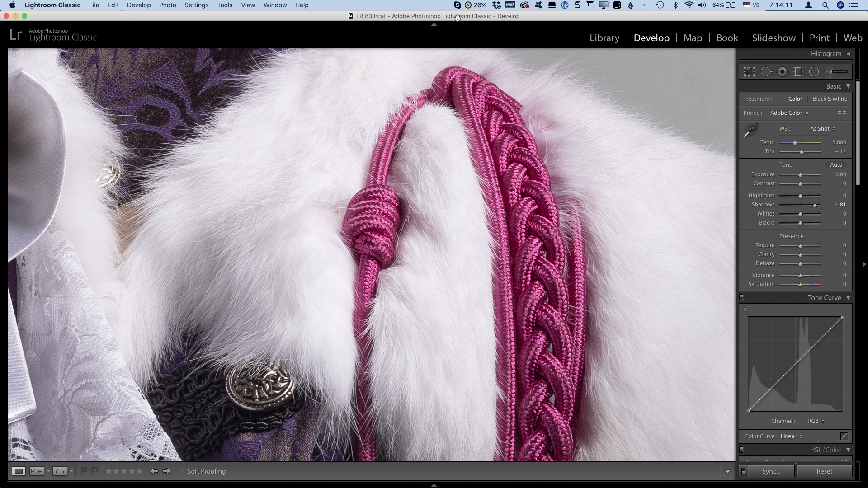Open the Photo menu
Screen dimensions: 868x488
(x=167, y=5)
